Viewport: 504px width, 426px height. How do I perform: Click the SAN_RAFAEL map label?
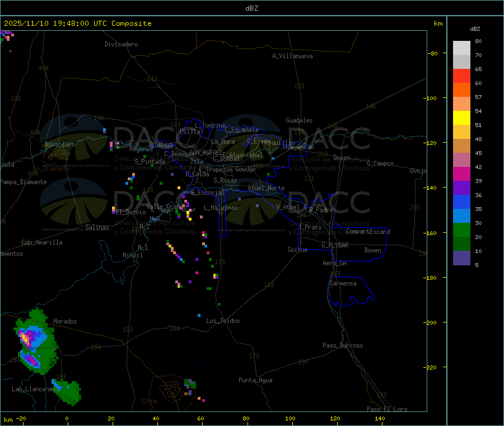click(x=206, y=152)
